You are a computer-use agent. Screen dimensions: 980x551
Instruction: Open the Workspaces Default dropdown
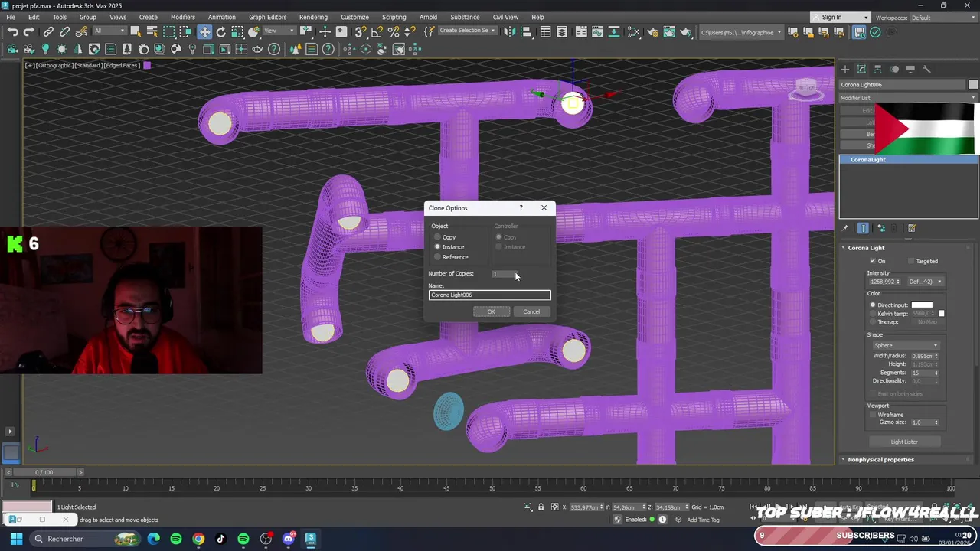tap(942, 18)
